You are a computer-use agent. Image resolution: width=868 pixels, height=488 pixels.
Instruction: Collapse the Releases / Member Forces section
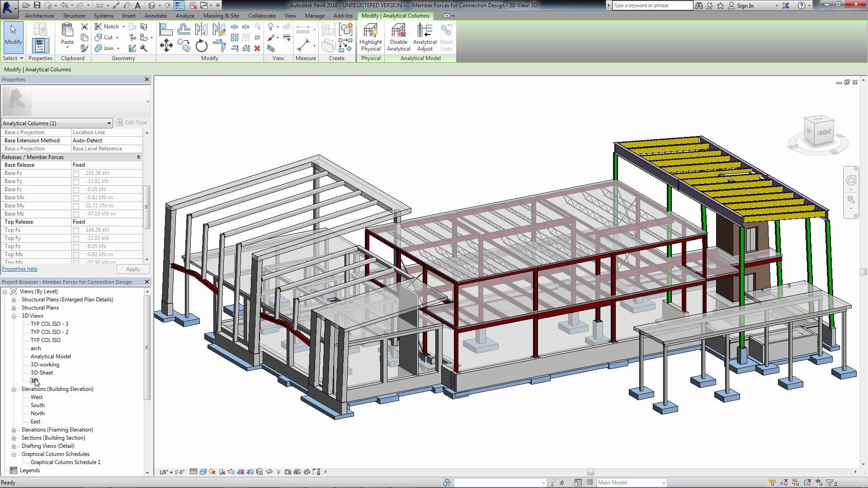click(138, 157)
